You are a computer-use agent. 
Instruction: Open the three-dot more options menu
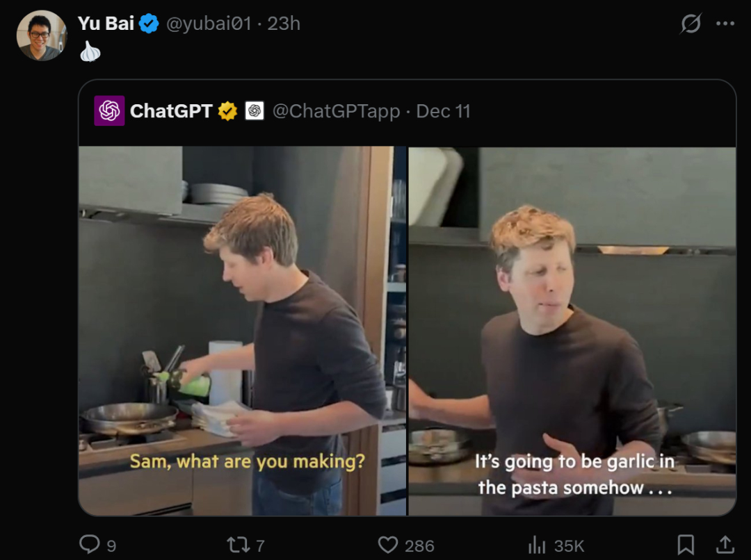point(725,24)
